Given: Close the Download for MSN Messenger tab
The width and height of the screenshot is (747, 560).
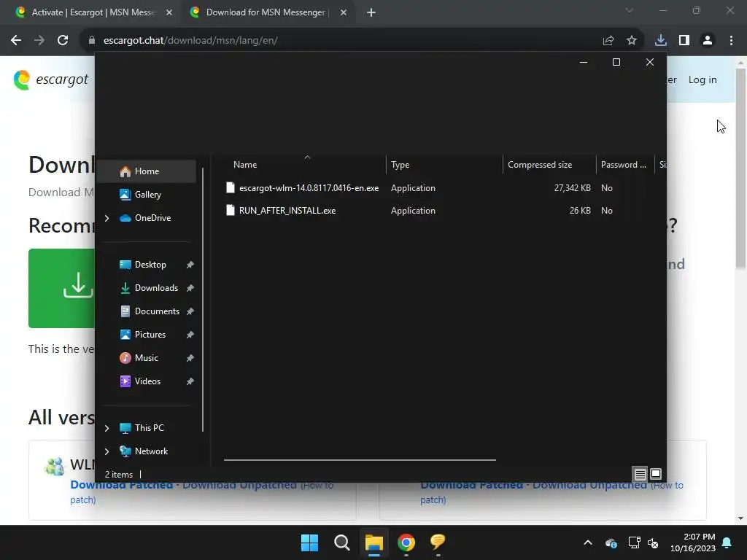Looking at the screenshot, I should pyautogui.click(x=344, y=13).
